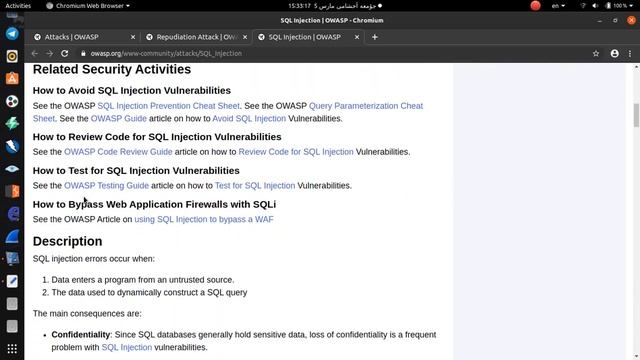
Task: Select the SQL Injection | OWASP tab
Action: (x=308, y=37)
